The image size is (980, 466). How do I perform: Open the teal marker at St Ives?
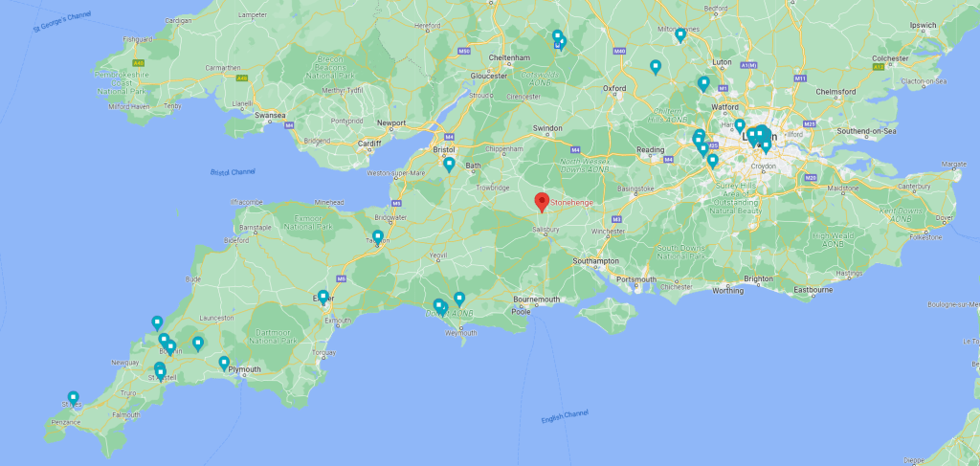[73, 398]
